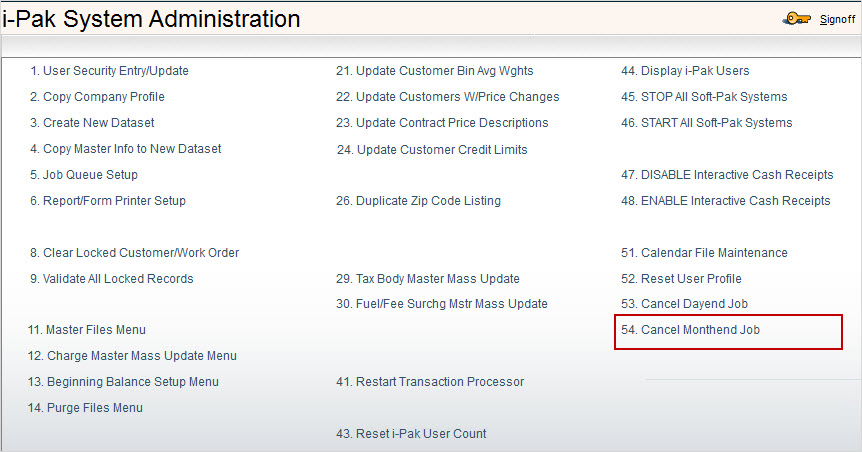Open Charge Master Mass Update Menu
The height and width of the screenshot is (452, 862).
(132, 356)
